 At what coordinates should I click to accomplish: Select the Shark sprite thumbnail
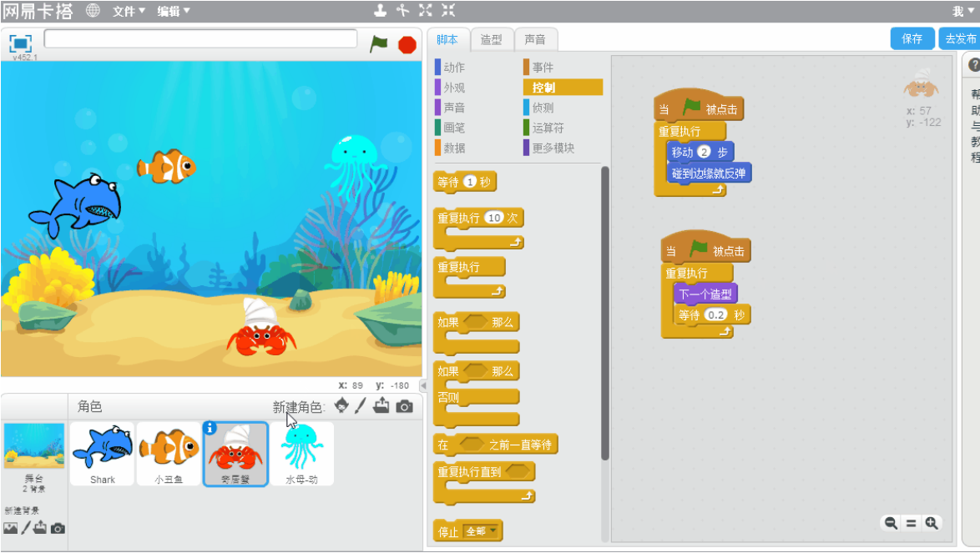tap(102, 453)
